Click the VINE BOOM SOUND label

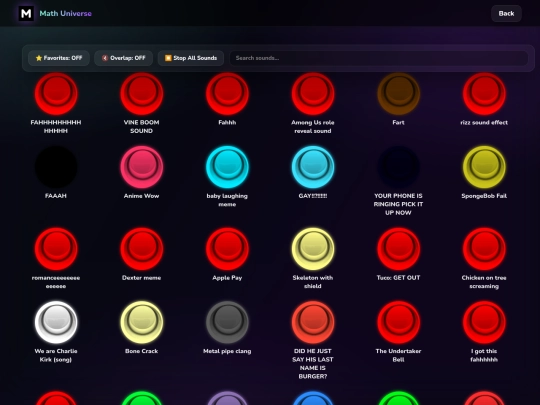142,126
